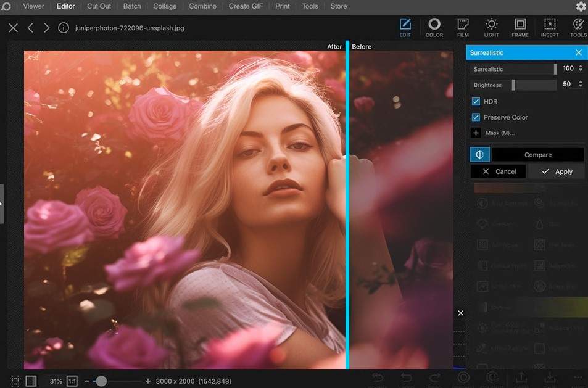Add a mask with plus icon
This screenshot has height=388, width=588.
pyautogui.click(x=476, y=133)
